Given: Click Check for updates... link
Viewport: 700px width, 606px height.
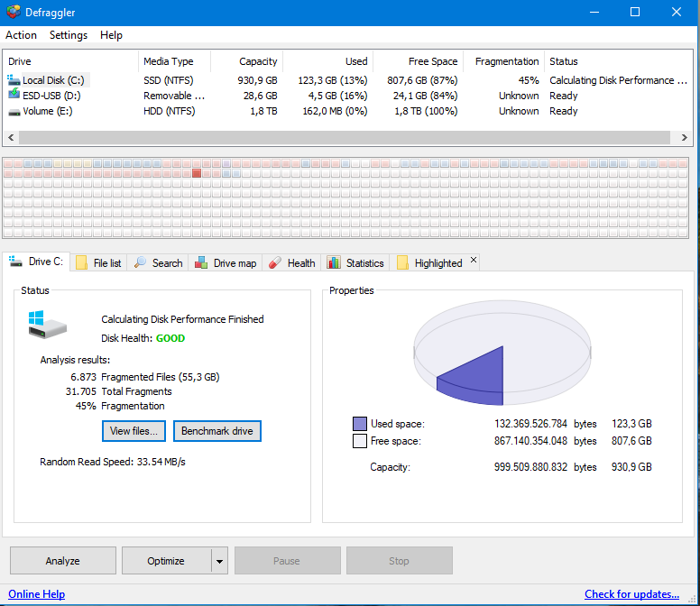Looking at the screenshot, I should [631, 594].
